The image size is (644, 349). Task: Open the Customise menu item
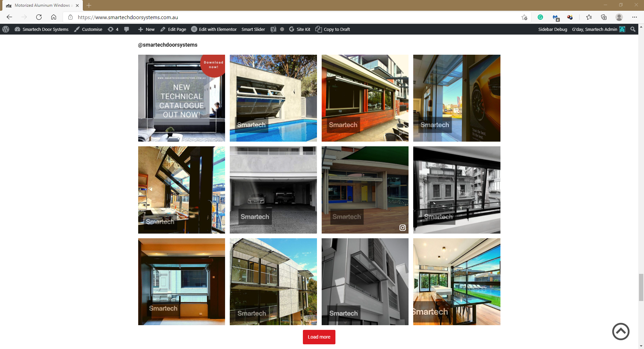[x=88, y=29]
